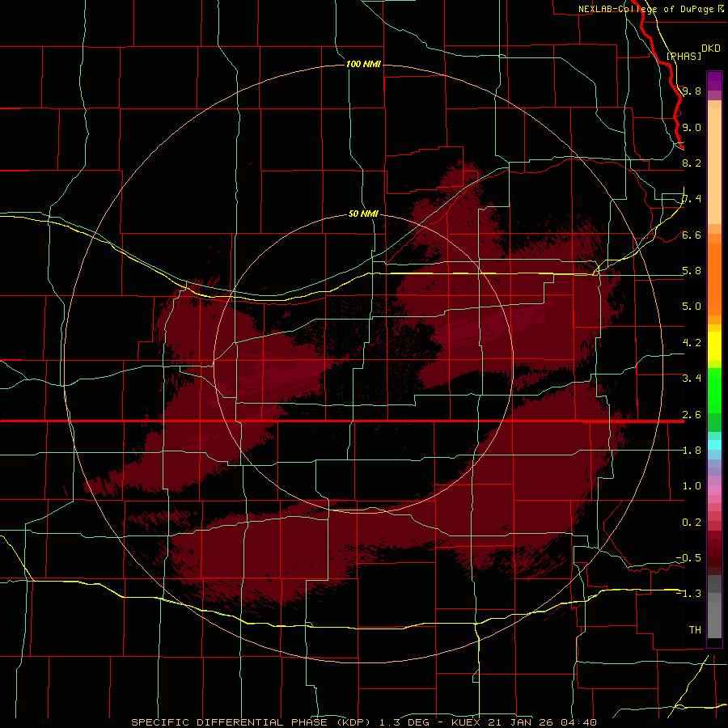The height and width of the screenshot is (728, 728).
Task: Click the 9.0 value on color scale
Action: pos(692,127)
